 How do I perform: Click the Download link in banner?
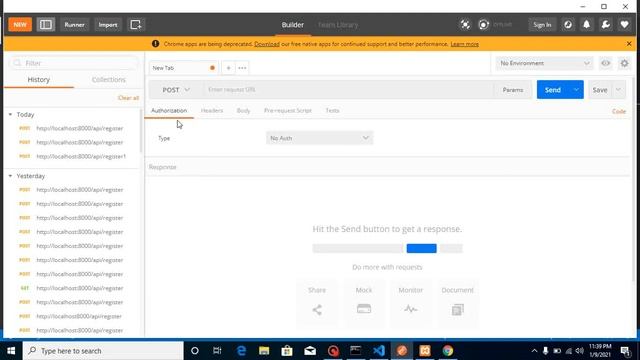pyautogui.click(x=267, y=44)
